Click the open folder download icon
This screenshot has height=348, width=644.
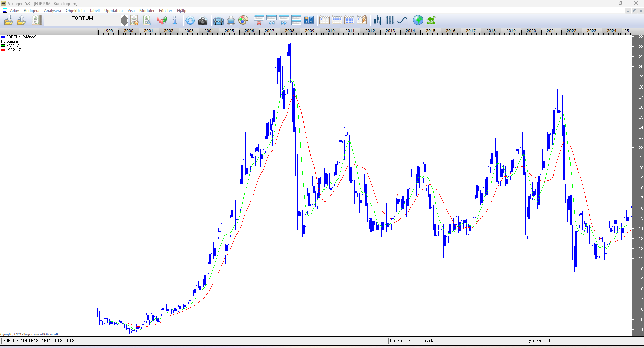[x=9, y=20]
